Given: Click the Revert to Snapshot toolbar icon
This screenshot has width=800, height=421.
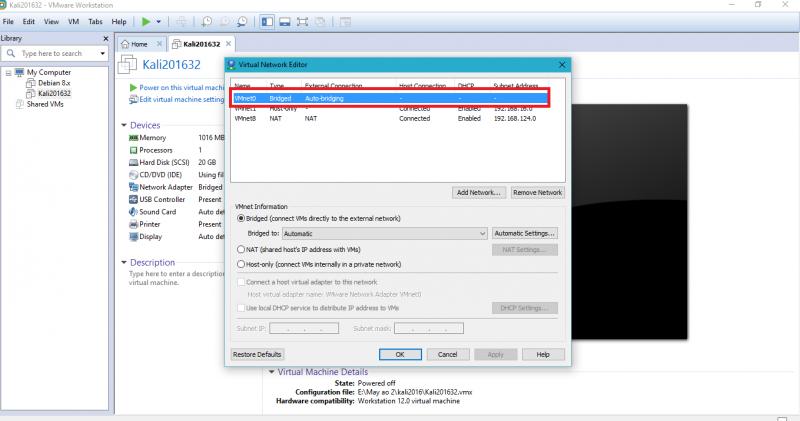Looking at the screenshot, I should 224,21.
